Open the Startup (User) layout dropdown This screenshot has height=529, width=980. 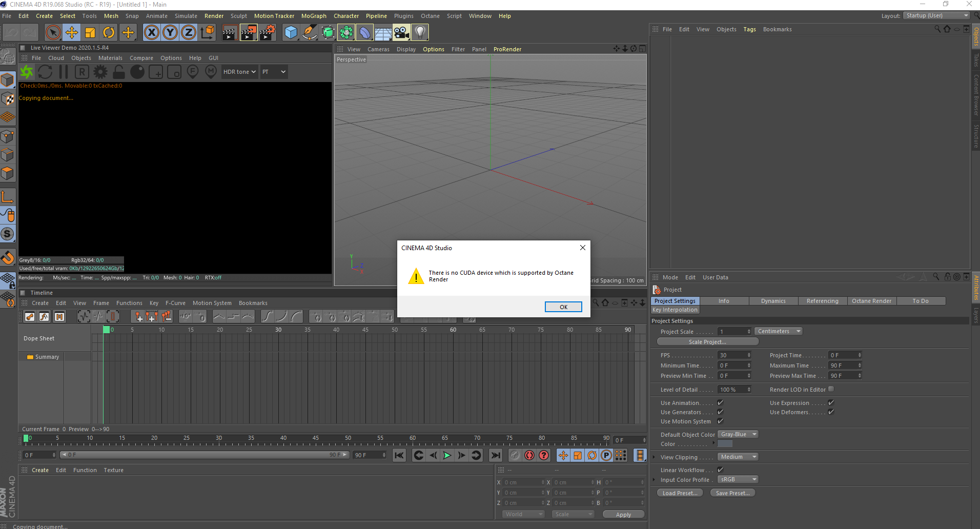click(936, 16)
